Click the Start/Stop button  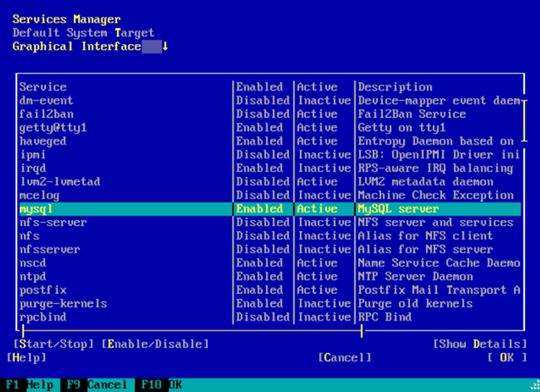click(55, 344)
